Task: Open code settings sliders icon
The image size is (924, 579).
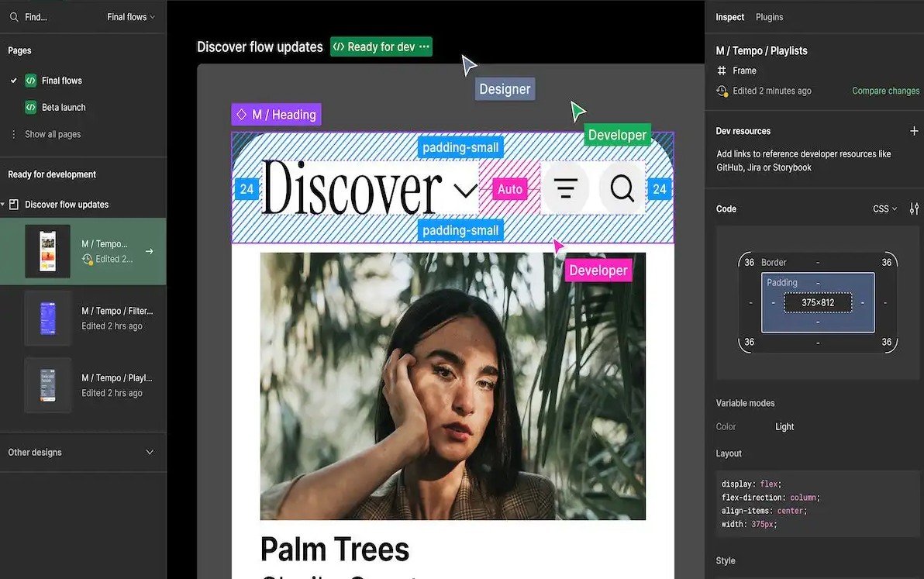Action: (914, 209)
